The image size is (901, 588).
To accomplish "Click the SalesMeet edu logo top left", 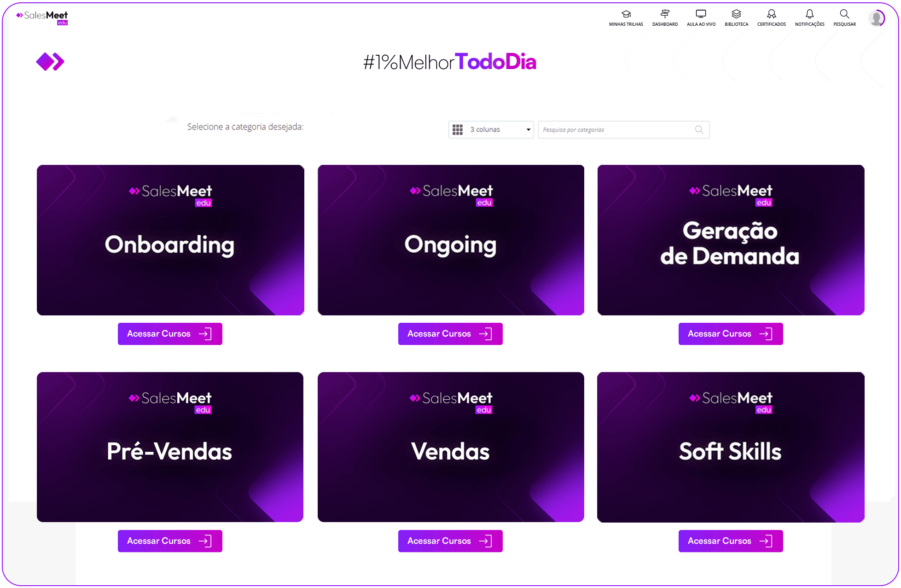I will pos(42,17).
